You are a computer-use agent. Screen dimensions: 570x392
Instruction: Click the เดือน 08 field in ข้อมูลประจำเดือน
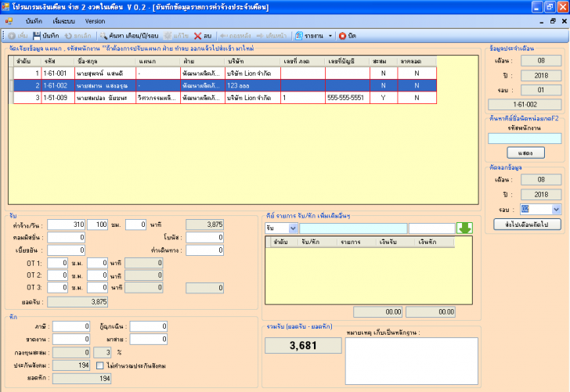tap(541, 61)
